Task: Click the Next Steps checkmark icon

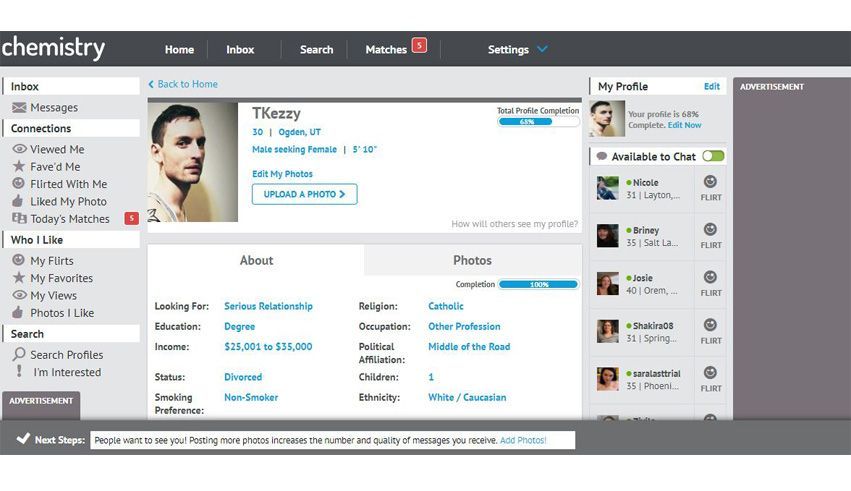Action: [x=23, y=438]
